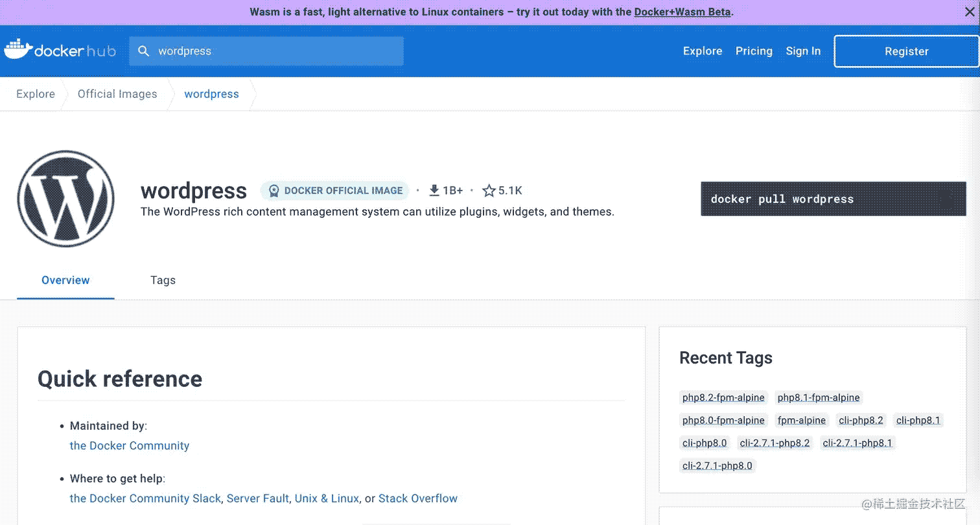Image resolution: width=980 pixels, height=525 pixels.
Task: Follow the Docker+Wasm Beta banner link
Action: (x=682, y=12)
